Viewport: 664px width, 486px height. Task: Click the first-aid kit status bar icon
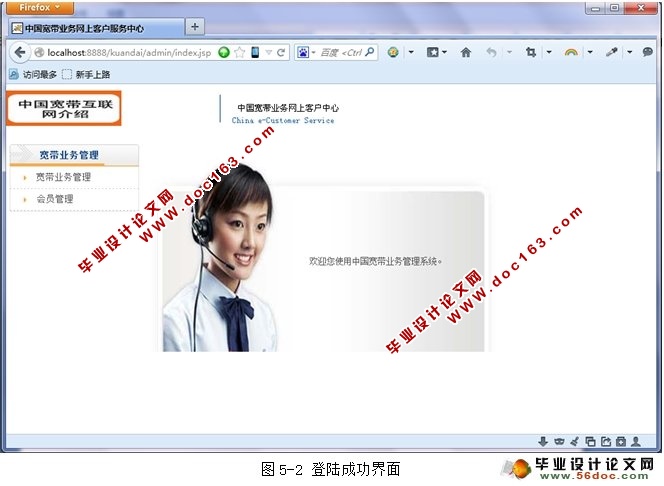[x=621, y=442]
